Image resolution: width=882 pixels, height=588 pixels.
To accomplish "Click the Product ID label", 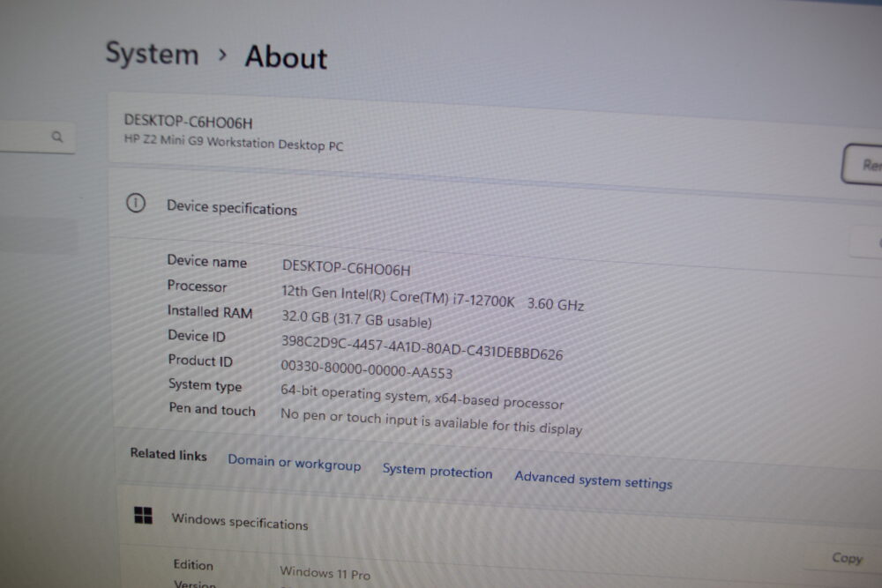I will (x=200, y=361).
